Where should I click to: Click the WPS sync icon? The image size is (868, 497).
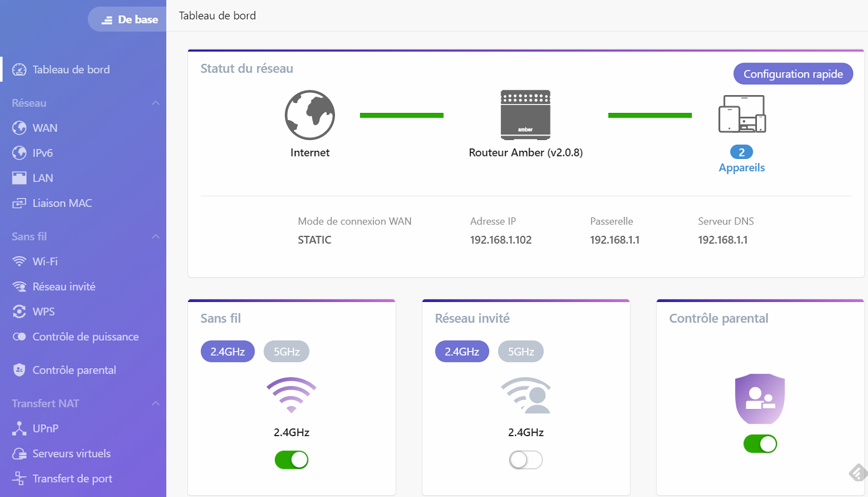pos(19,311)
